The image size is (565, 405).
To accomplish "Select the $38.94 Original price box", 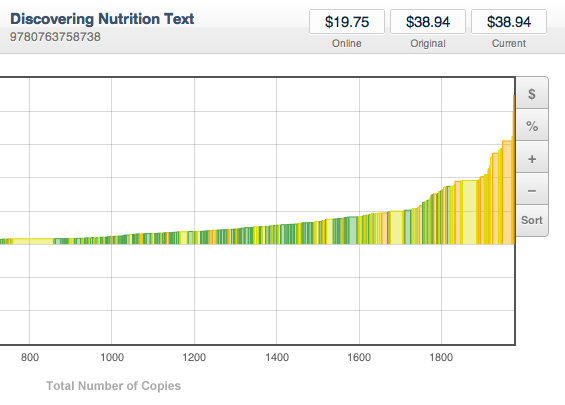I will [428, 22].
